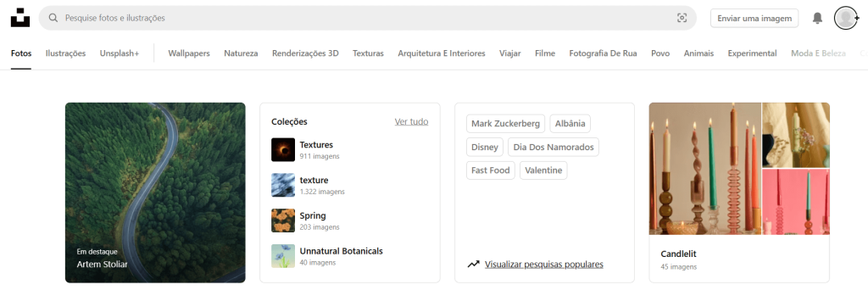Image resolution: width=868 pixels, height=307 pixels.
Task: Open the Candlelit collection title
Action: tap(678, 254)
